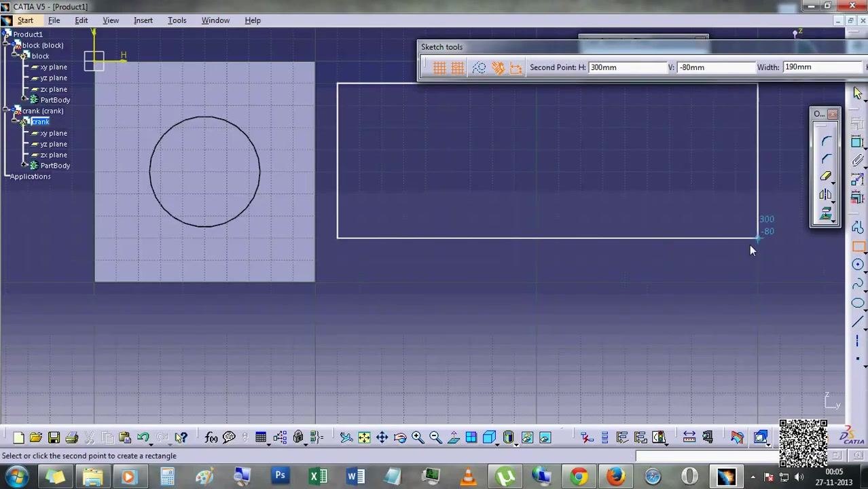Open the Insert menu

point(143,20)
